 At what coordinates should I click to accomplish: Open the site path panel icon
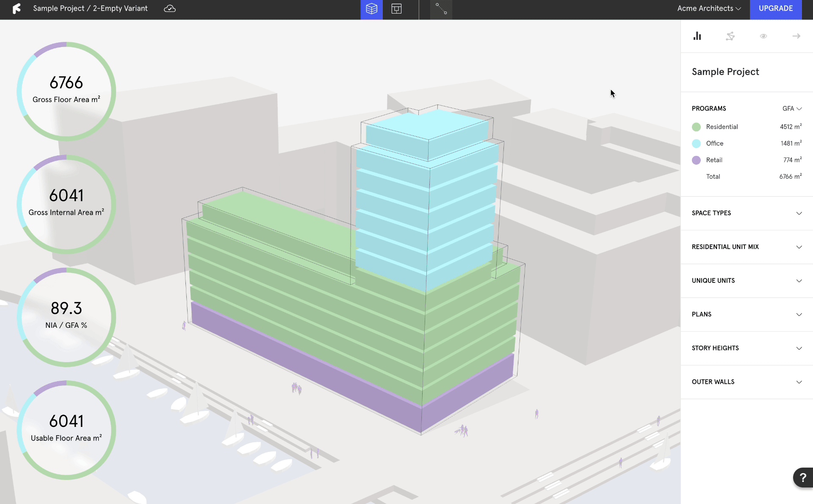[x=730, y=36]
